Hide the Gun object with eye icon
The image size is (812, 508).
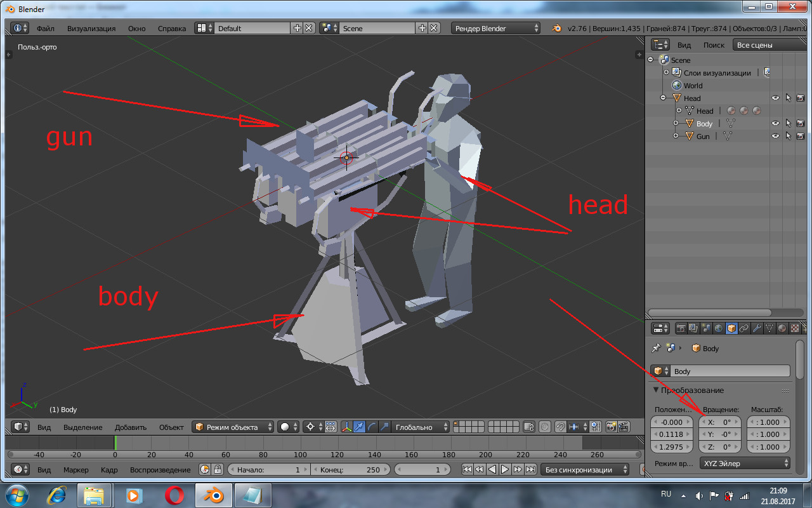(x=775, y=136)
